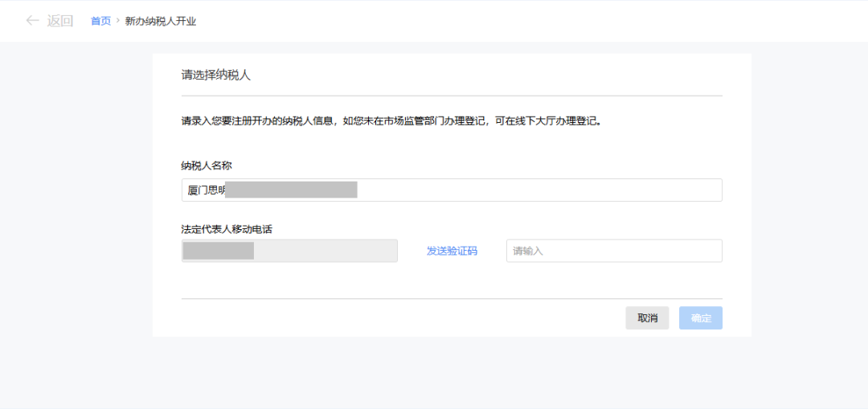The width and height of the screenshot is (868, 409).
Task: Click the 确定 button
Action: 701,318
